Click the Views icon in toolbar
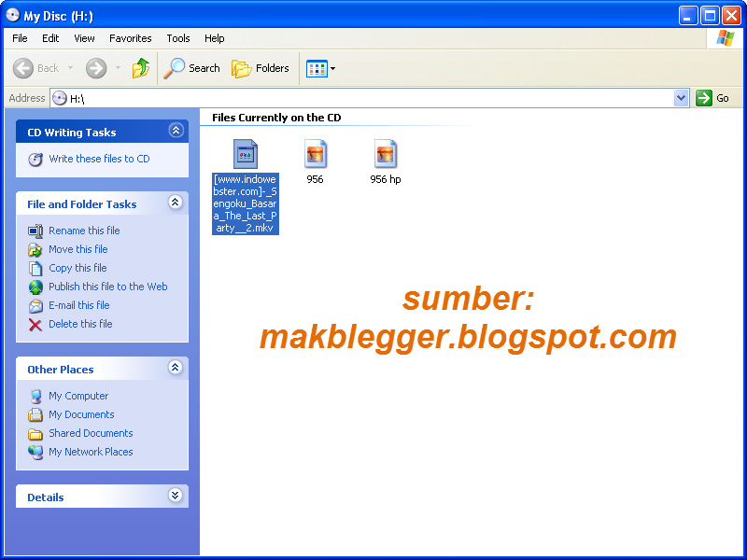The image size is (747, 560). (x=317, y=68)
